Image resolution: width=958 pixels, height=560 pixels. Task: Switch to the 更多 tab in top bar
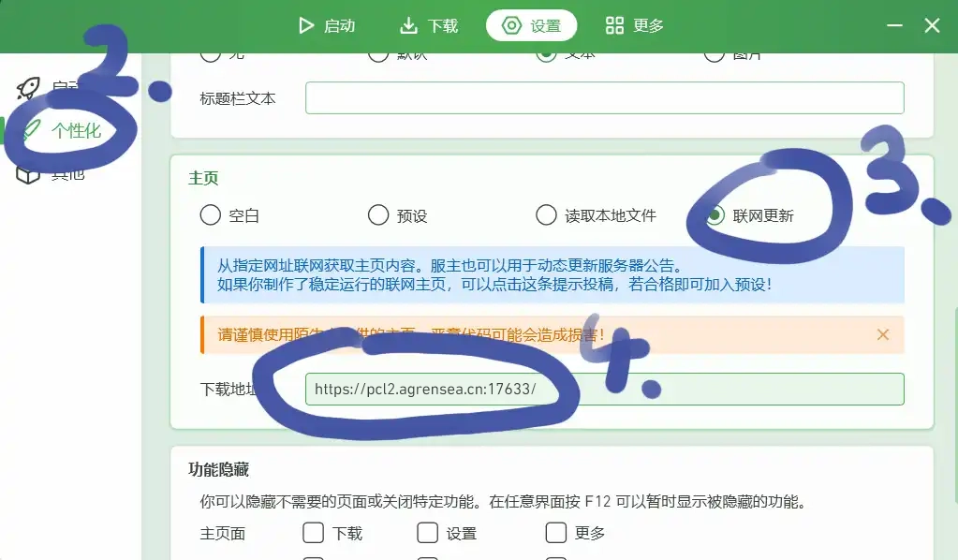[x=635, y=25]
